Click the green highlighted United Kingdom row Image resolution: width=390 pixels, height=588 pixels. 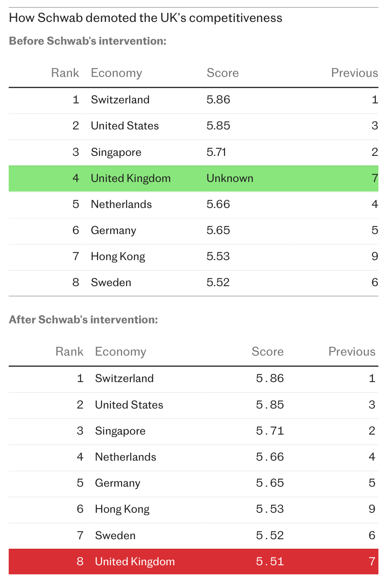tap(193, 178)
